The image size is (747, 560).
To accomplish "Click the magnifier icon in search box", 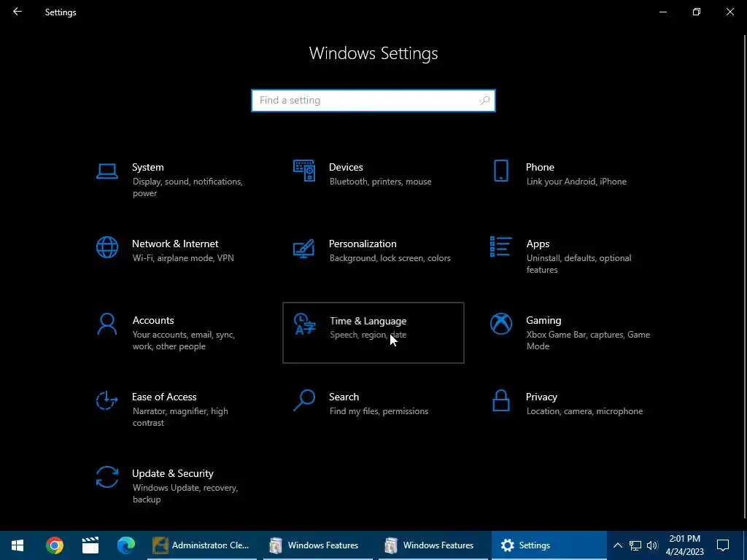I will click(485, 101).
